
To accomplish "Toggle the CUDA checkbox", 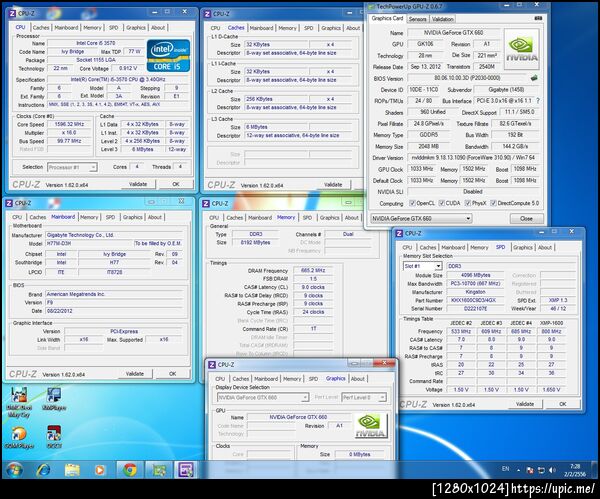I will (x=442, y=203).
